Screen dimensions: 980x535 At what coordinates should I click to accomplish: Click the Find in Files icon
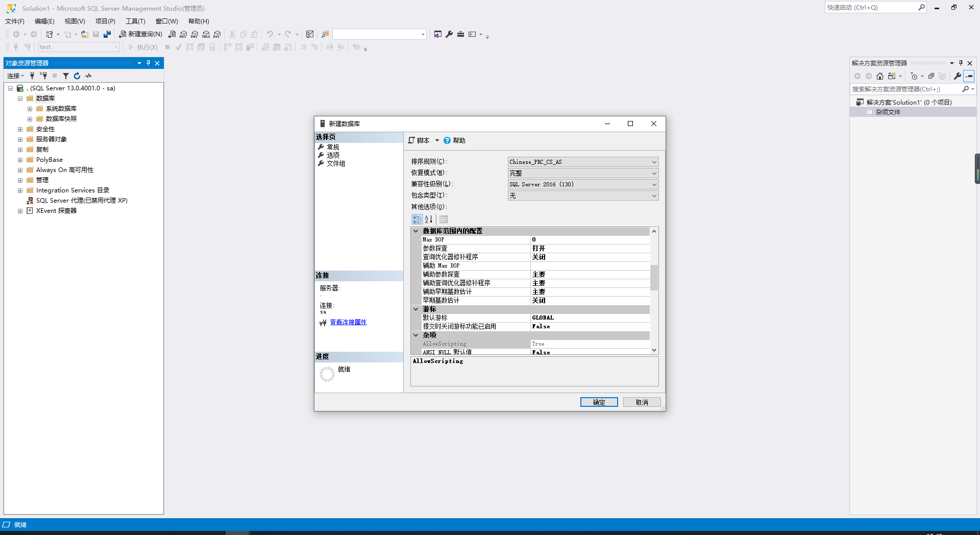[325, 34]
